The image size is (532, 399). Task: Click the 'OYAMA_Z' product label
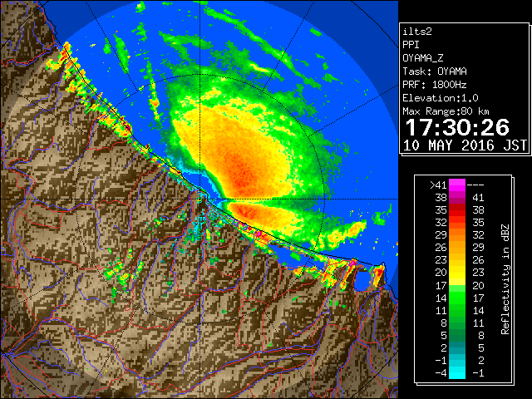[423, 58]
